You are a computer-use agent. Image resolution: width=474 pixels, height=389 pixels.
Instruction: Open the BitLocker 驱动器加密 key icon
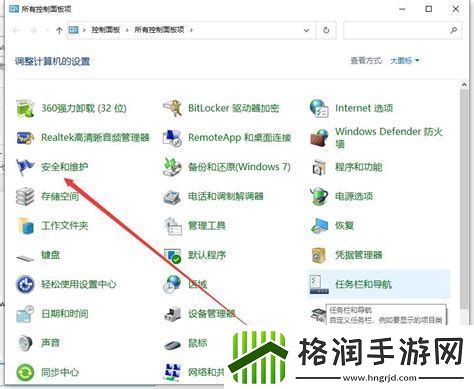[x=172, y=108]
